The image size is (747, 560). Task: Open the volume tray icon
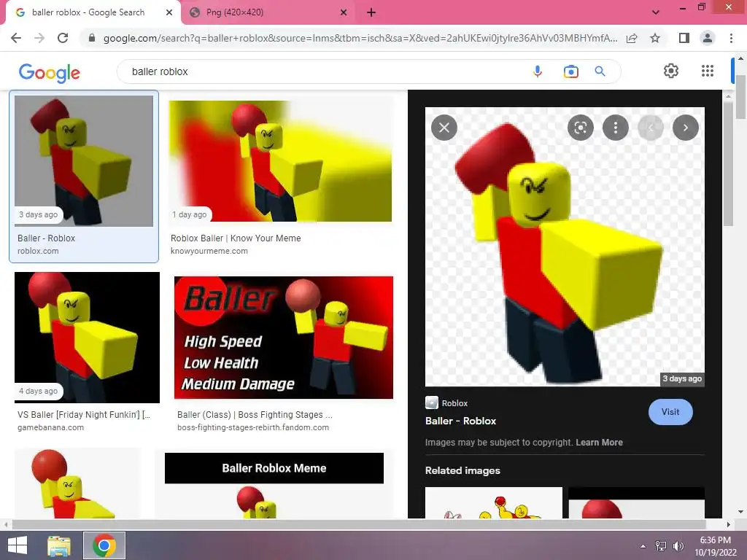678,546
